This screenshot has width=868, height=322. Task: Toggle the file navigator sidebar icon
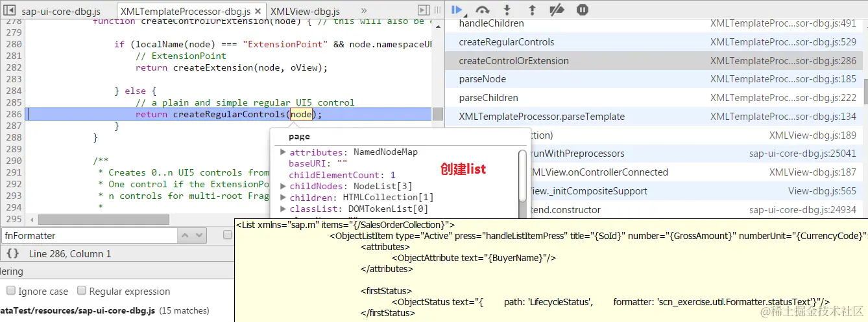tap(9, 10)
